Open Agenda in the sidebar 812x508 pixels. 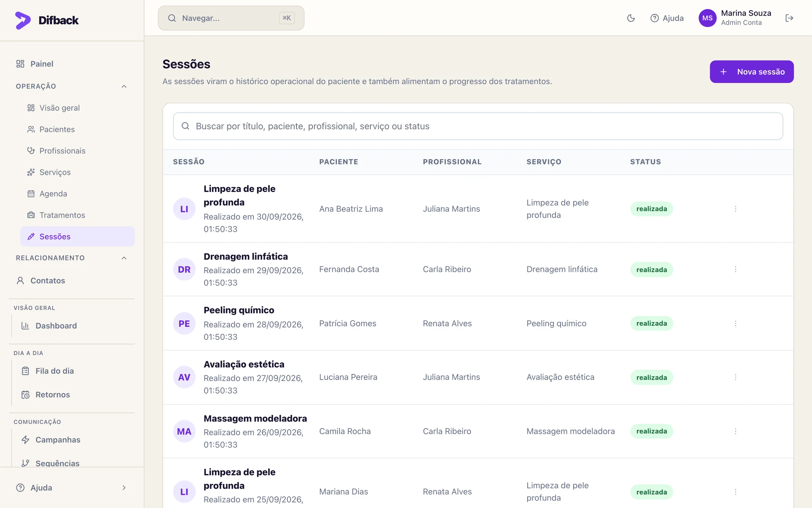[x=77, y=194]
